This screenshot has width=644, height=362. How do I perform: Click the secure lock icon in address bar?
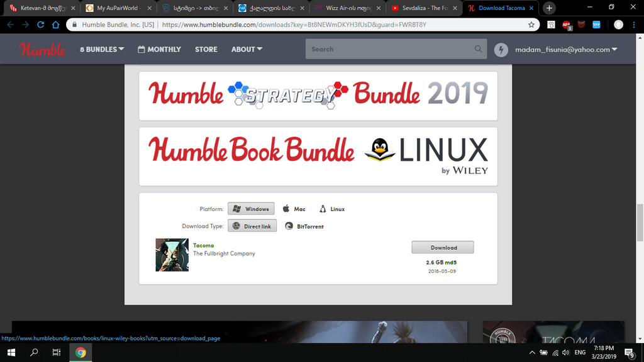[74, 25]
